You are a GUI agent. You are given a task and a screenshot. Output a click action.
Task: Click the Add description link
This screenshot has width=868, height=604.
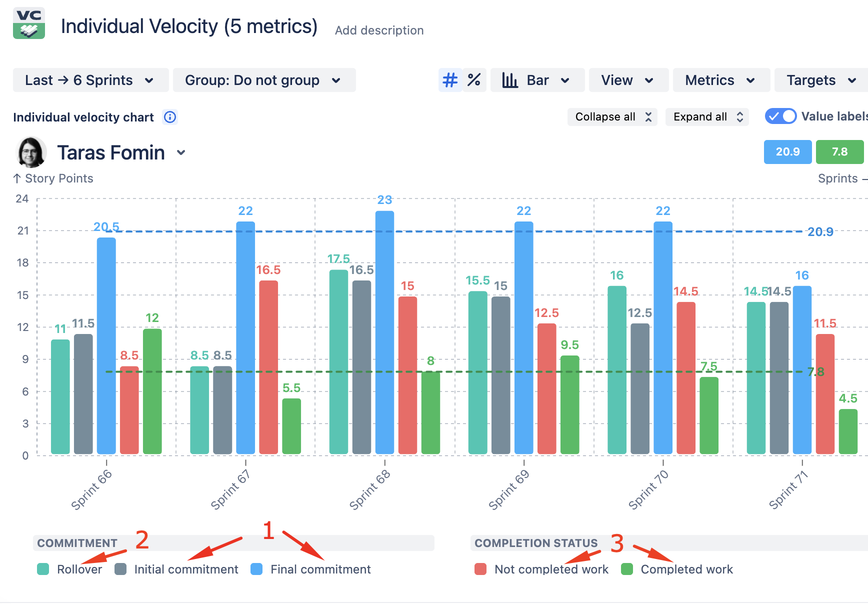(379, 30)
